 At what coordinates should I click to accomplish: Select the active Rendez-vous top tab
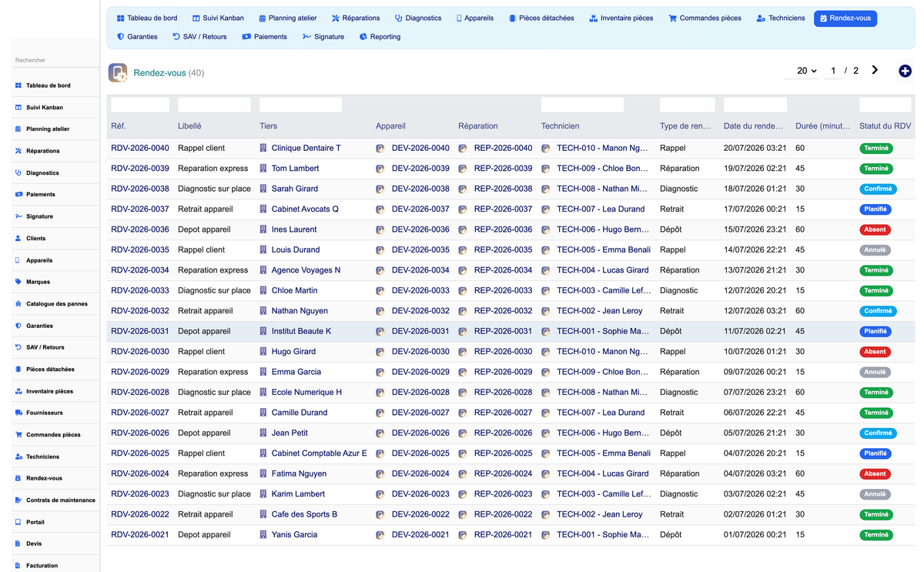coord(845,18)
